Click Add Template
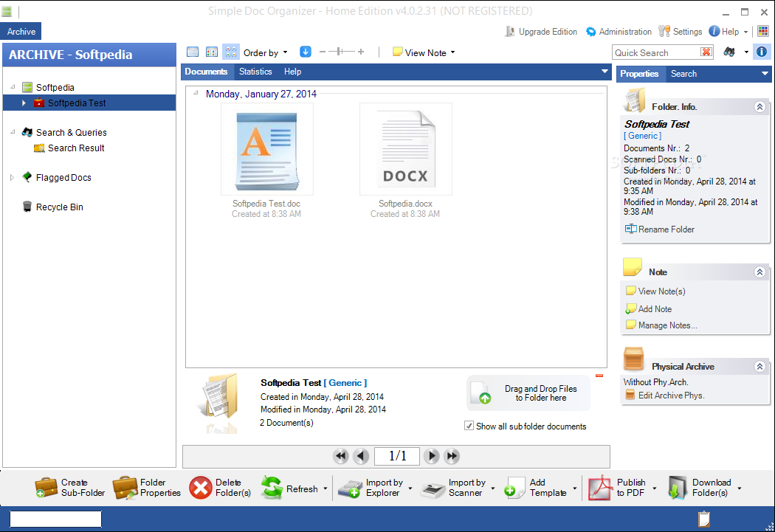This screenshot has width=775, height=532. 536,488
